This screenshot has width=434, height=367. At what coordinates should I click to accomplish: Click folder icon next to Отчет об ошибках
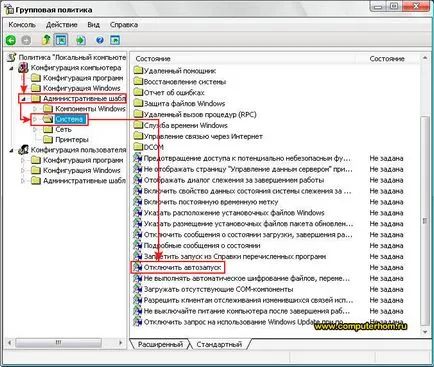pos(138,92)
